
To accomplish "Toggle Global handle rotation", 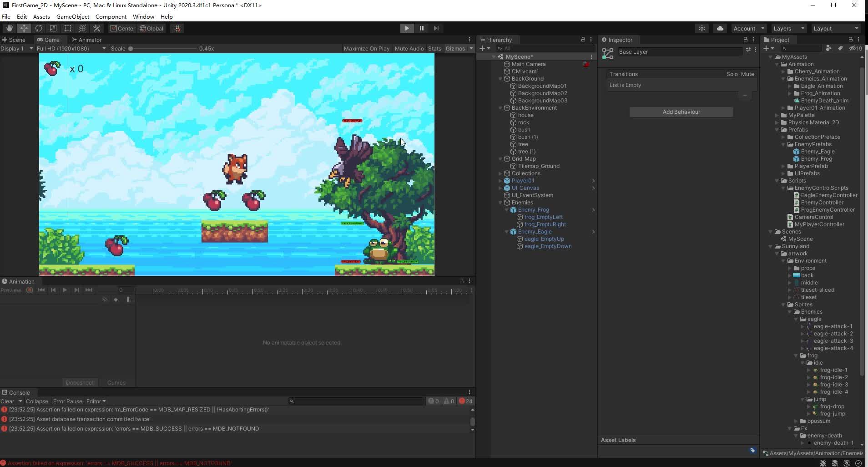I will pos(151,28).
